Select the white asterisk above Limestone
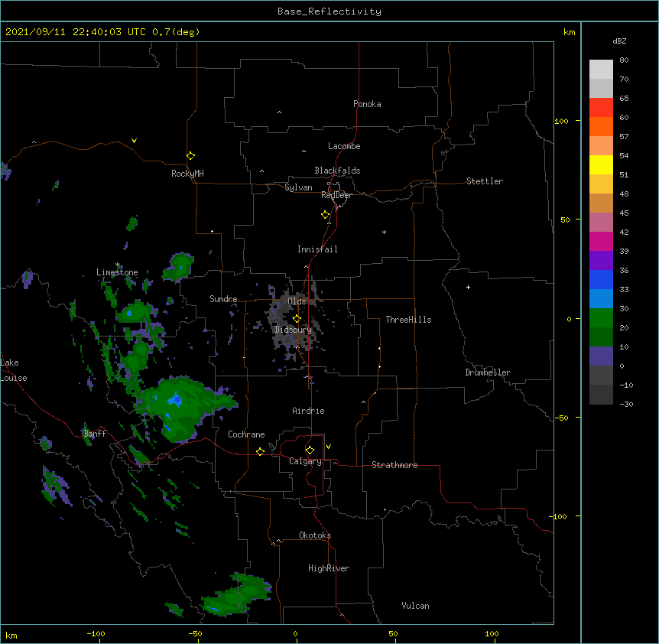659x644 pixels. [x=118, y=265]
